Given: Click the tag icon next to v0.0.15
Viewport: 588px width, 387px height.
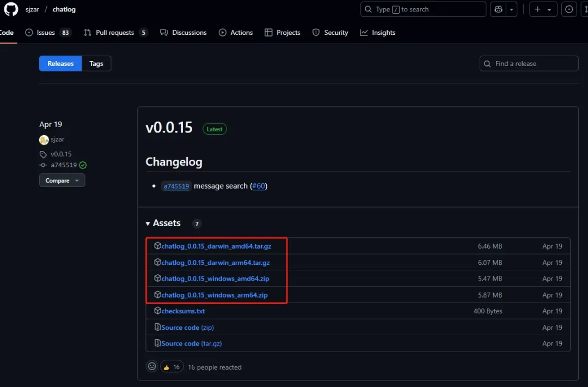Looking at the screenshot, I should (43, 154).
